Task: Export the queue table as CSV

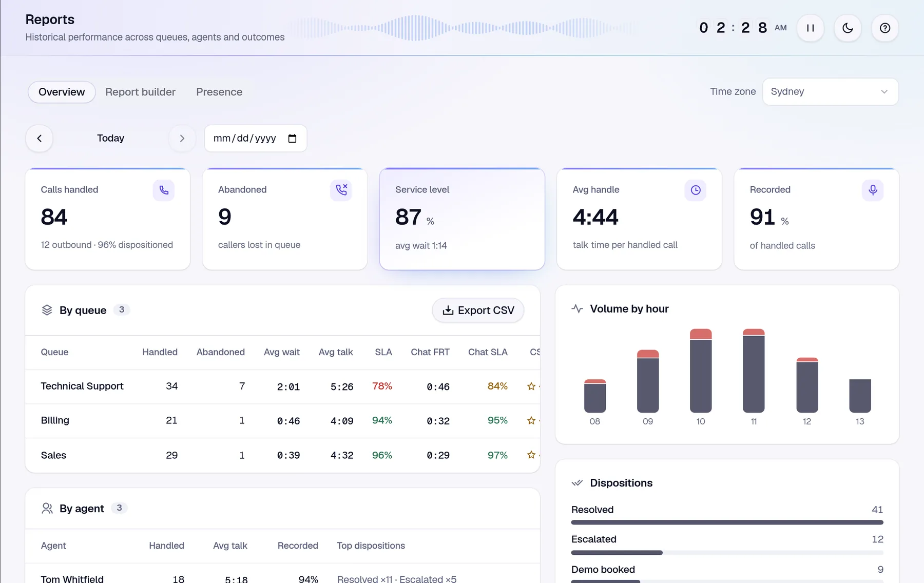Action: coord(478,310)
